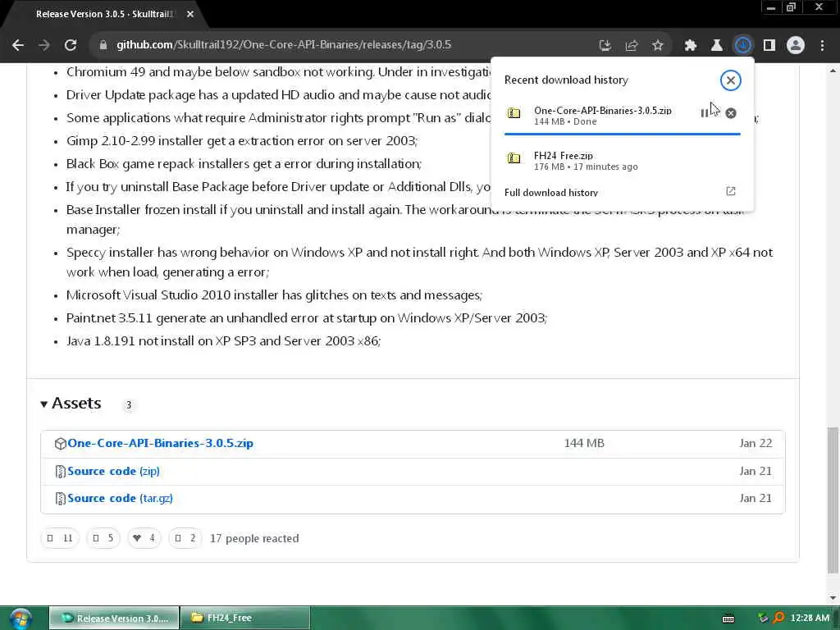
Task: Click the scrollbar down arrow
Action: click(833, 597)
